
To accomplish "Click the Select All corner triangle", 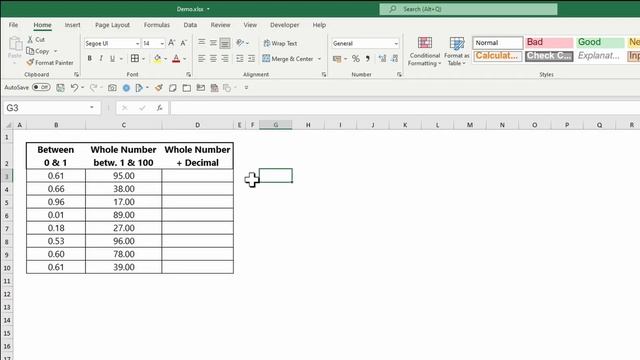I will [8, 125].
